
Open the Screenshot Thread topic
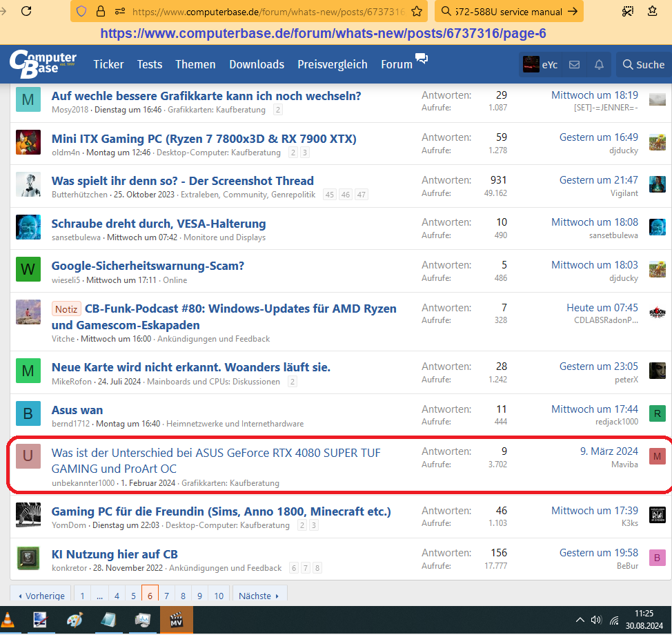tap(183, 181)
